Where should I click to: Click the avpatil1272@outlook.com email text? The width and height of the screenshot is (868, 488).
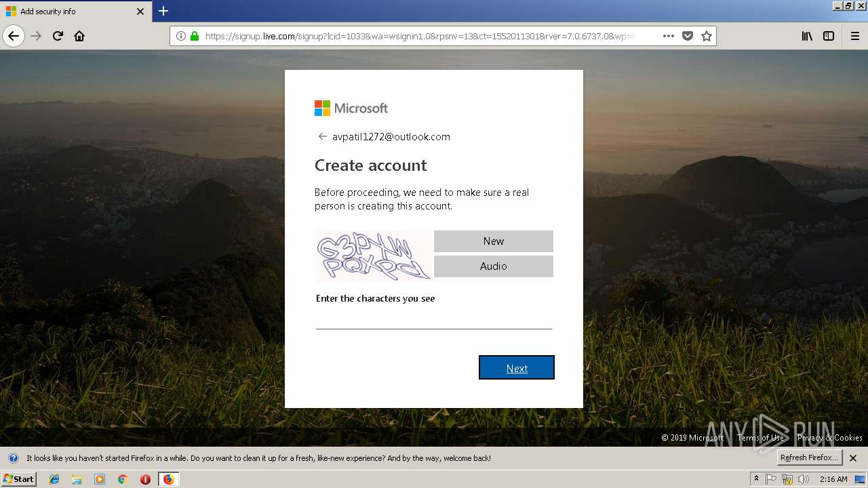click(391, 136)
